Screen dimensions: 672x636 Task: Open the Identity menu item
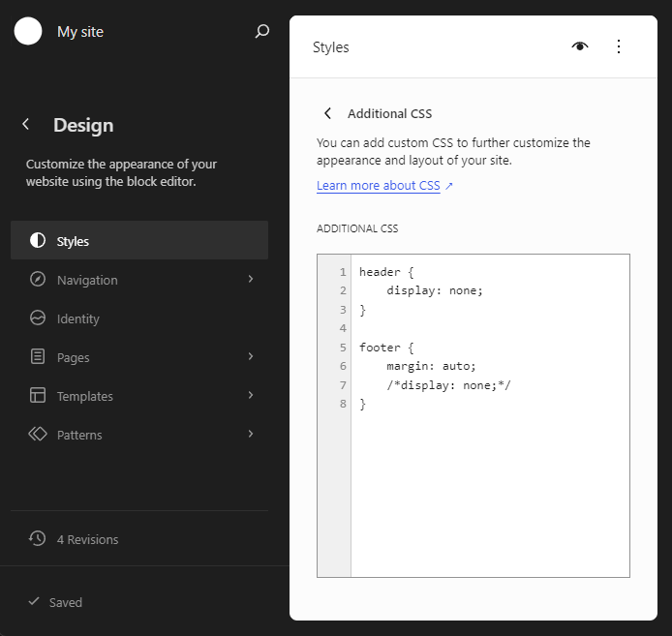(139, 318)
